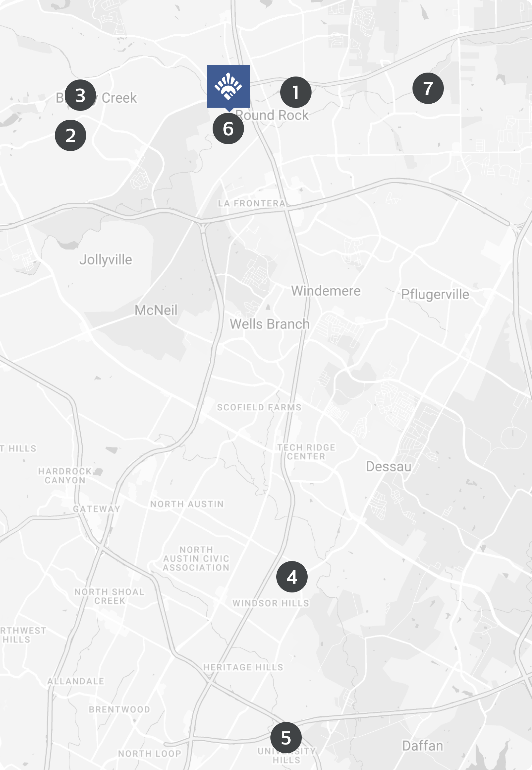Click the Round Rock city label
Image resolution: width=532 pixels, height=770 pixels.
coord(272,115)
